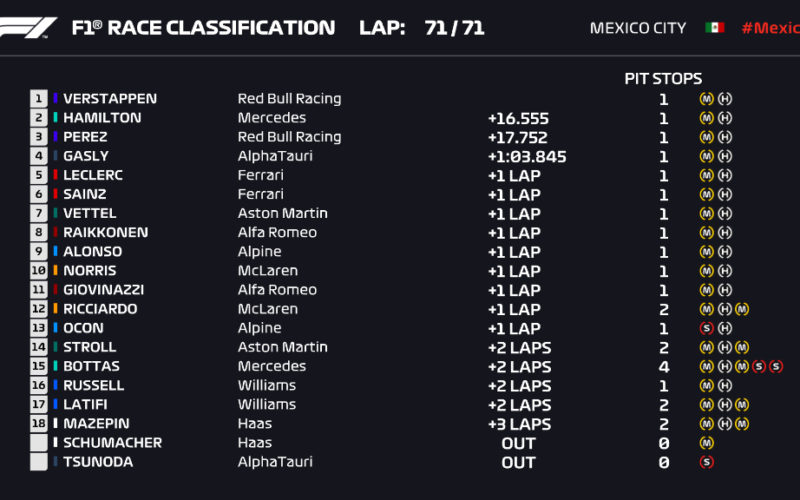
Task: Click Norris's orange McLaren color bar
Action: [56, 270]
